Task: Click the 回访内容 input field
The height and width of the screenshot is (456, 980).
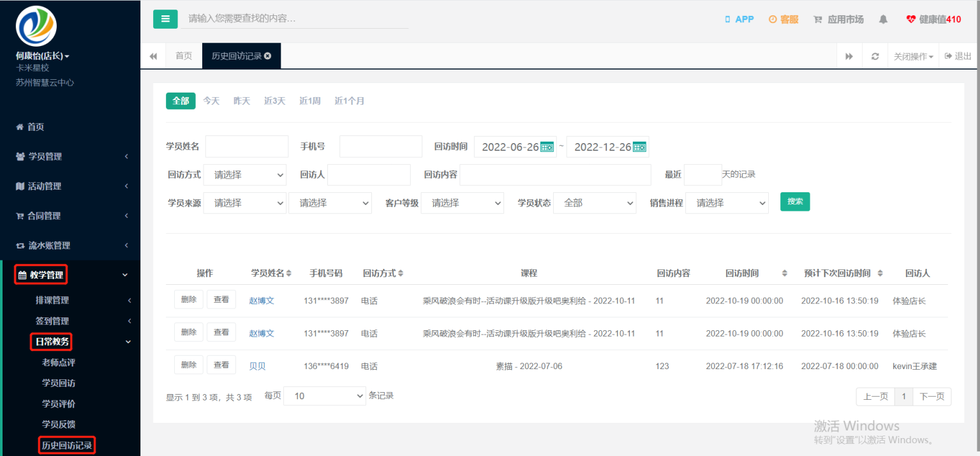Action: [555, 175]
